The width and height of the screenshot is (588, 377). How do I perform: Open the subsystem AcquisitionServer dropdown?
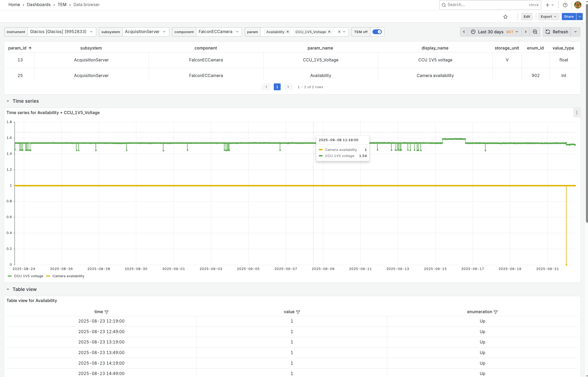click(145, 32)
